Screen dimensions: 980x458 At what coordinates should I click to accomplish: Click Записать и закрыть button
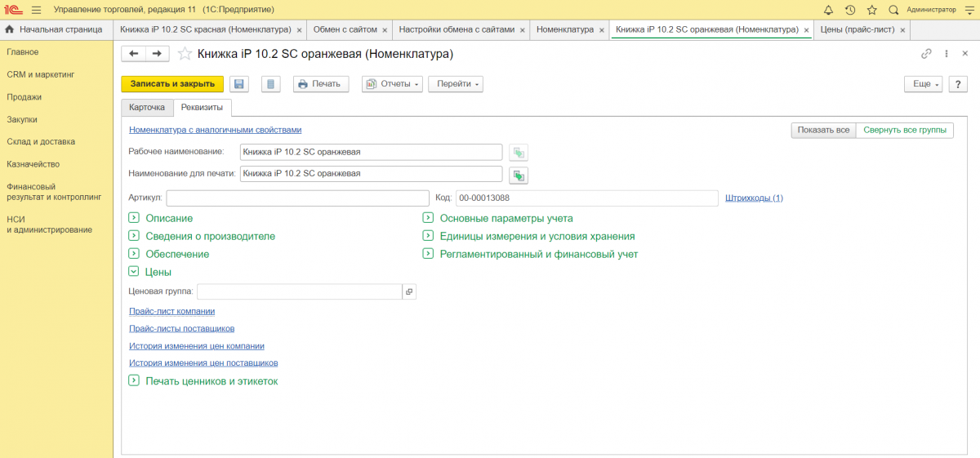(172, 84)
